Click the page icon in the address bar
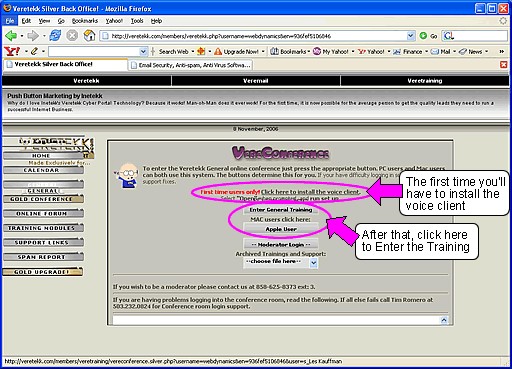Viewport: 512px width, 369px height. click(105, 36)
